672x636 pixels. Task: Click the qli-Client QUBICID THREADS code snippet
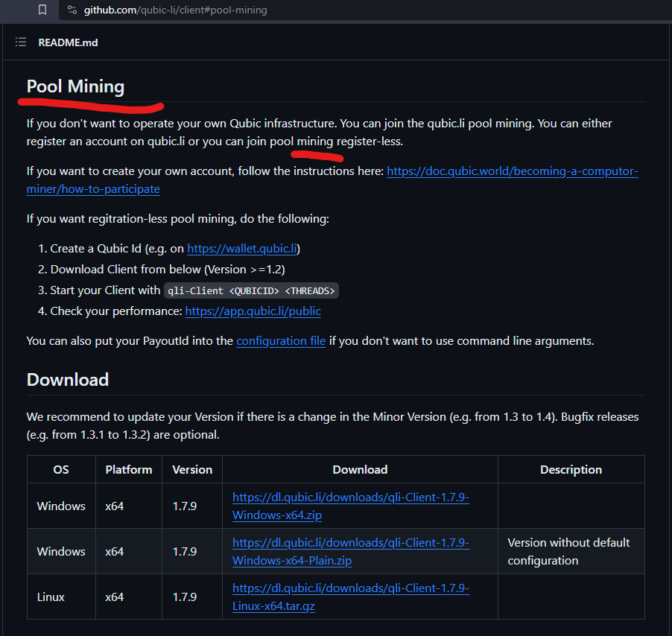coord(251,290)
